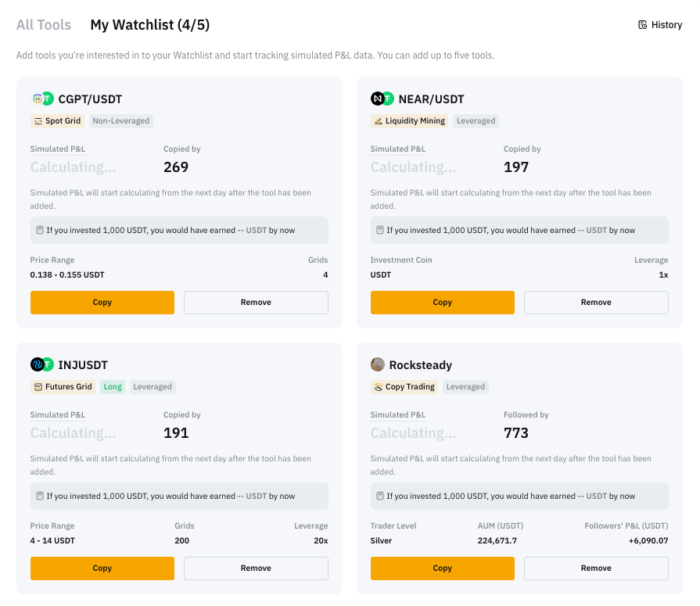Copy the CGPT/USDT spot grid tool
Viewport: 700px width, 606px height.
pos(102,303)
